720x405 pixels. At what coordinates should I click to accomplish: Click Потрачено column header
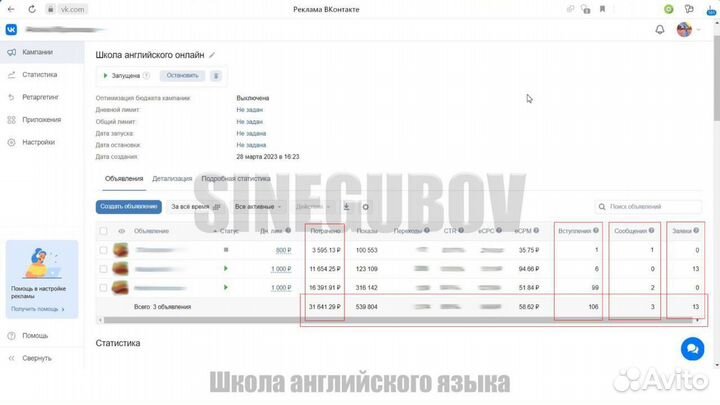(325, 231)
